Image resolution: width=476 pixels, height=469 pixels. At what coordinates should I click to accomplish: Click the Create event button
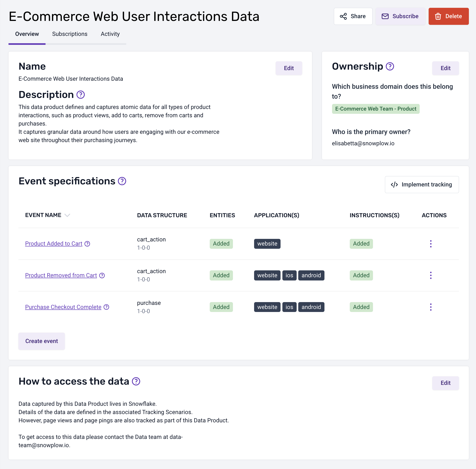point(42,341)
